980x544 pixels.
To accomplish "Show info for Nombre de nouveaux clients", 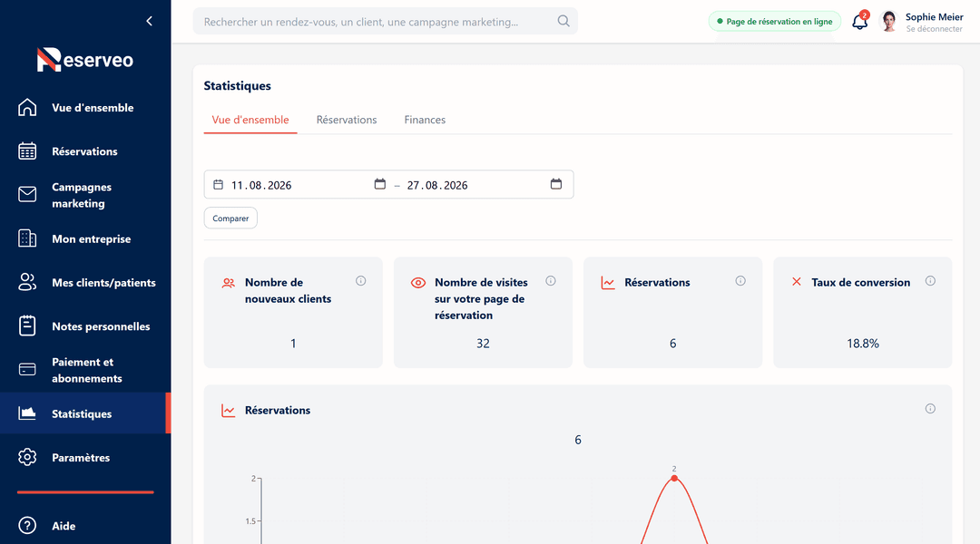I will 360,281.
